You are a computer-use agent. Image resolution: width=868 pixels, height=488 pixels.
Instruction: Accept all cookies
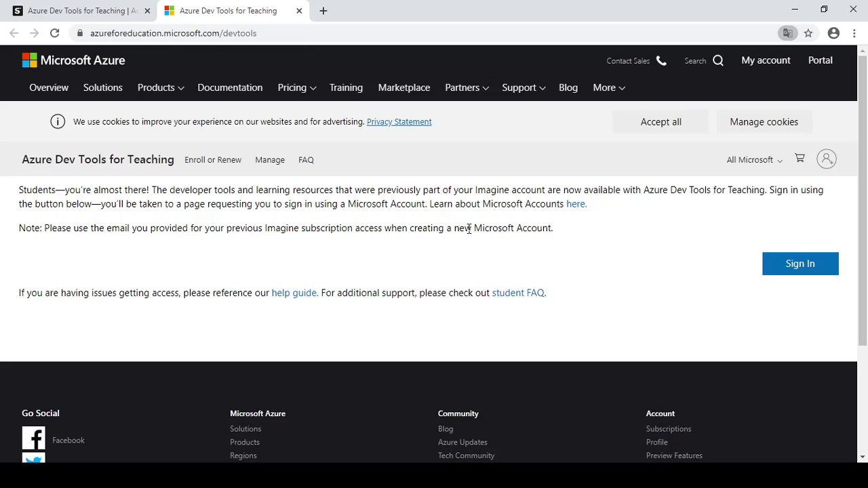point(661,122)
